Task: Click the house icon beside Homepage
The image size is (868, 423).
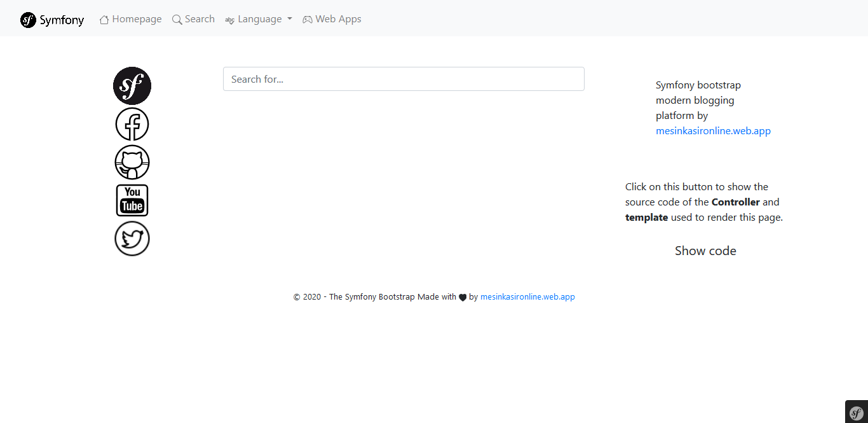Action: [x=104, y=20]
